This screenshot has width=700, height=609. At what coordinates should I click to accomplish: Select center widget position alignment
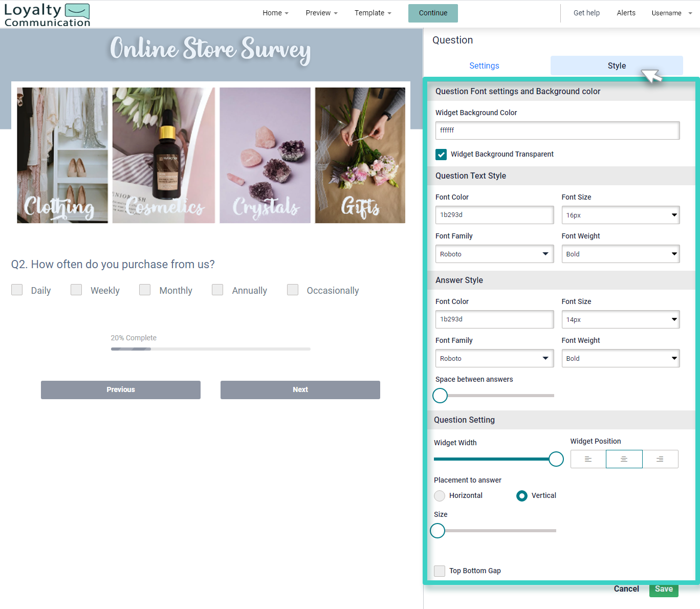(x=624, y=459)
